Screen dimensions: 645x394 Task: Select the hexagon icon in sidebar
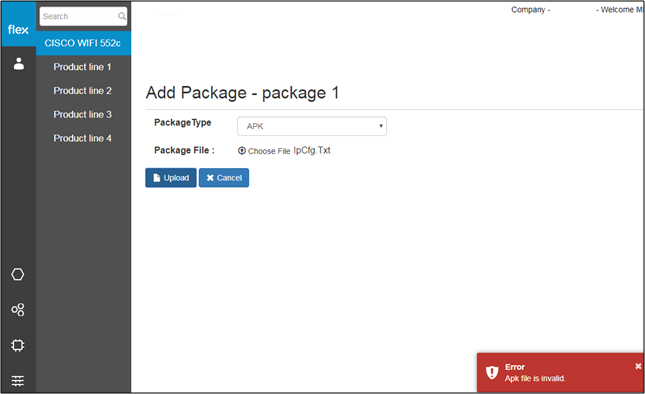pyautogui.click(x=18, y=274)
